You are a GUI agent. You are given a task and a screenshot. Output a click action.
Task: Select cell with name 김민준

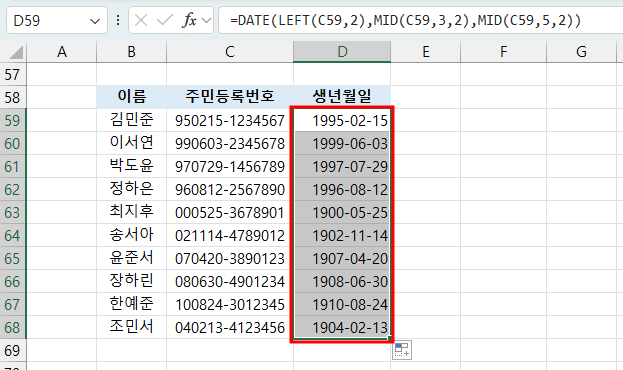pos(132,120)
